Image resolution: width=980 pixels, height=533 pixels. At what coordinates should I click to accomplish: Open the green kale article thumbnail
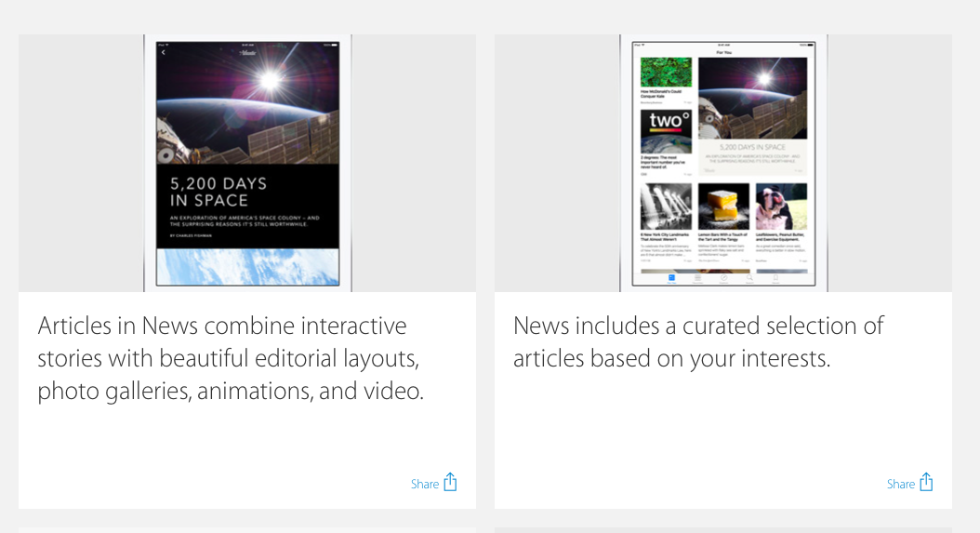pyautogui.click(x=666, y=73)
